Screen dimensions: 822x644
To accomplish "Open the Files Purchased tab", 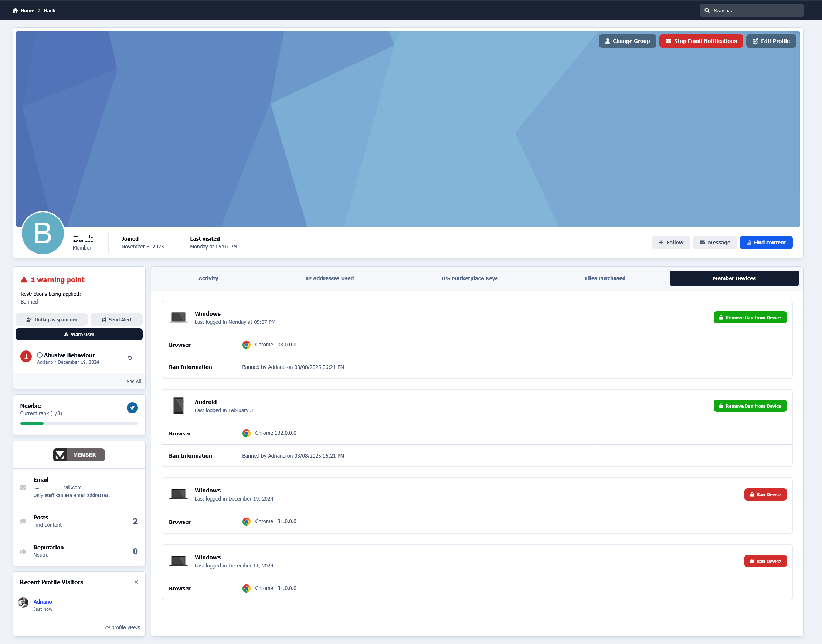I will [605, 278].
